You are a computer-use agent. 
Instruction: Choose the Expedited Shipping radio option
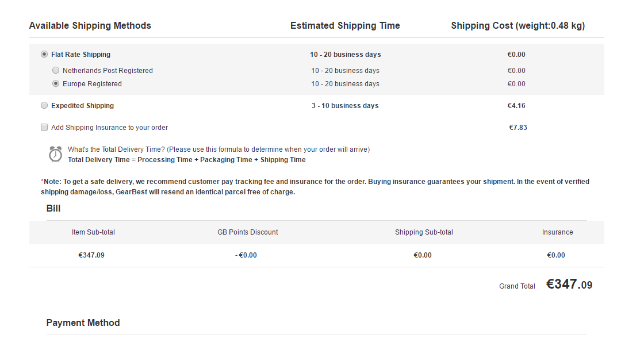point(44,105)
